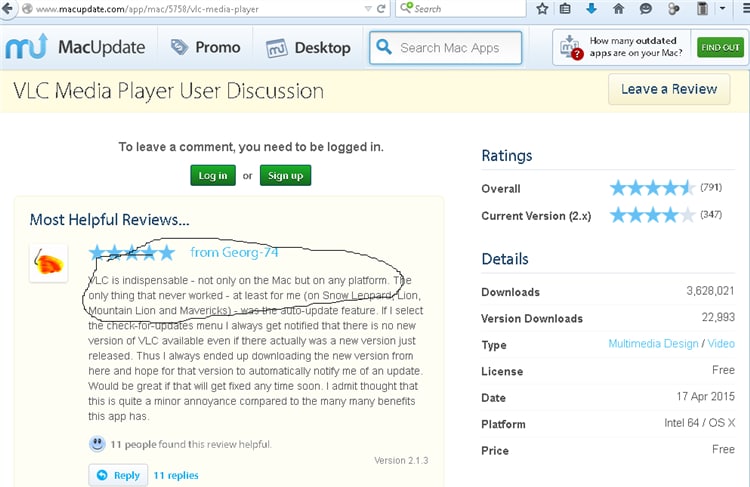This screenshot has width=750, height=487.
Task: Click the Version 2.1.3 label
Action: pyautogui.click(x=401, y=460)
